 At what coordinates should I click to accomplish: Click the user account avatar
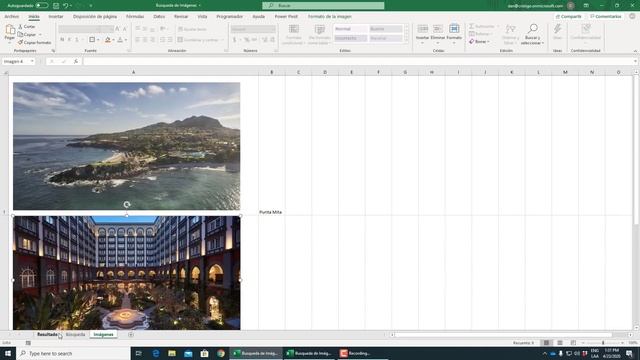tap(571, 6)
